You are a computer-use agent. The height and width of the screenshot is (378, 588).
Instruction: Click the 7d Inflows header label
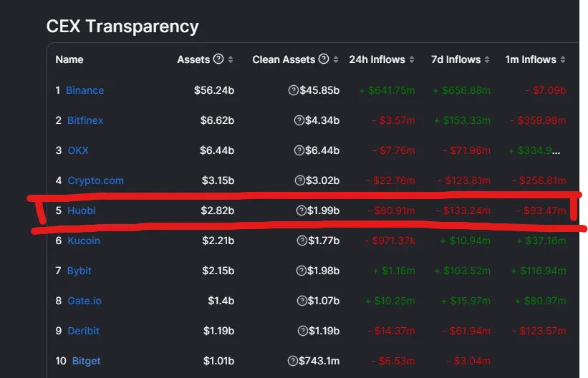click(x=456, y=59)
